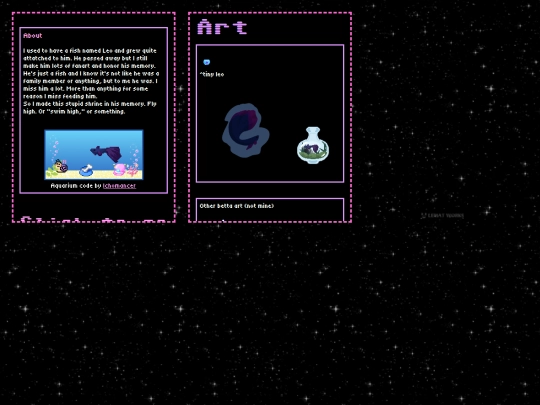Image resolution: width=540 pixels, height=405 pixels.
Task: Click the snail in the aquarium
Action: 61,166
